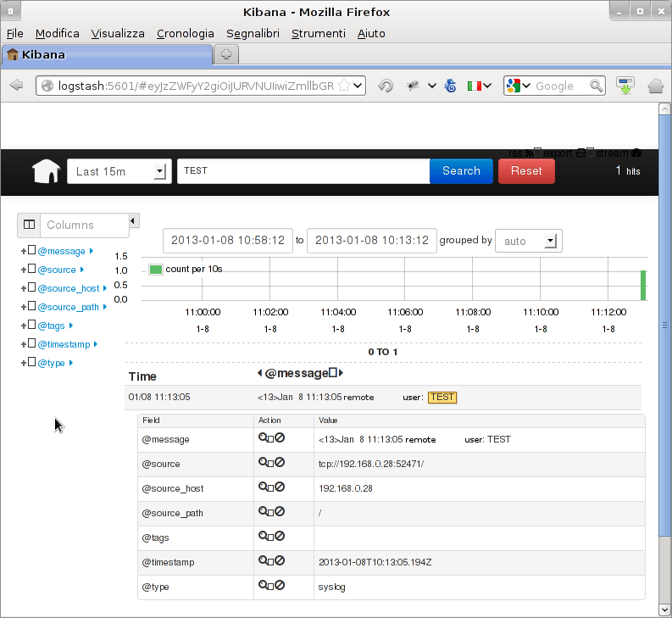The width and height of the screenshot is (672, 618).
Task: Expand the arrow next to @tags field
Action: point(70,326)
